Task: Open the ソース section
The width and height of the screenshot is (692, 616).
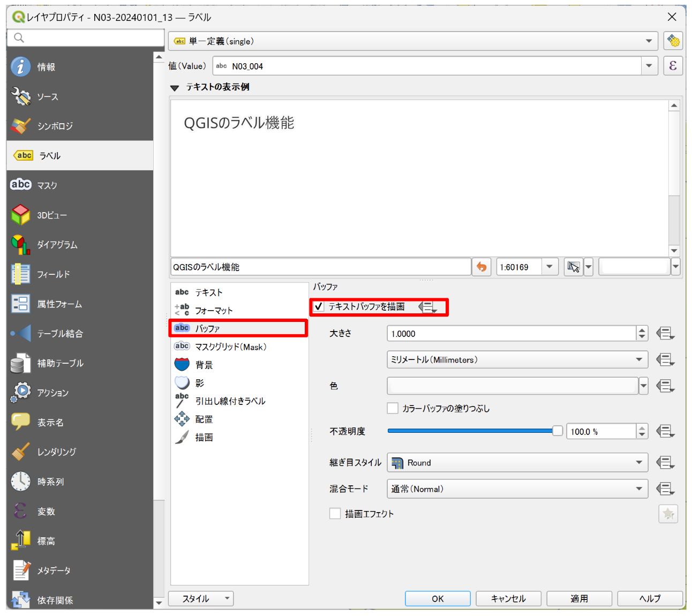Action: tap(80, 96)
